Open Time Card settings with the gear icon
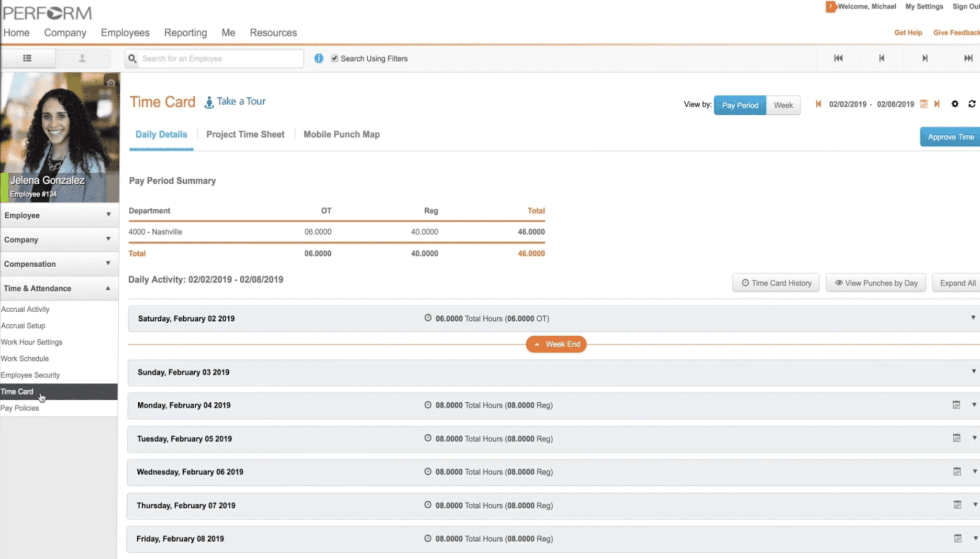The image size is (980, 559). click(955, 104)
